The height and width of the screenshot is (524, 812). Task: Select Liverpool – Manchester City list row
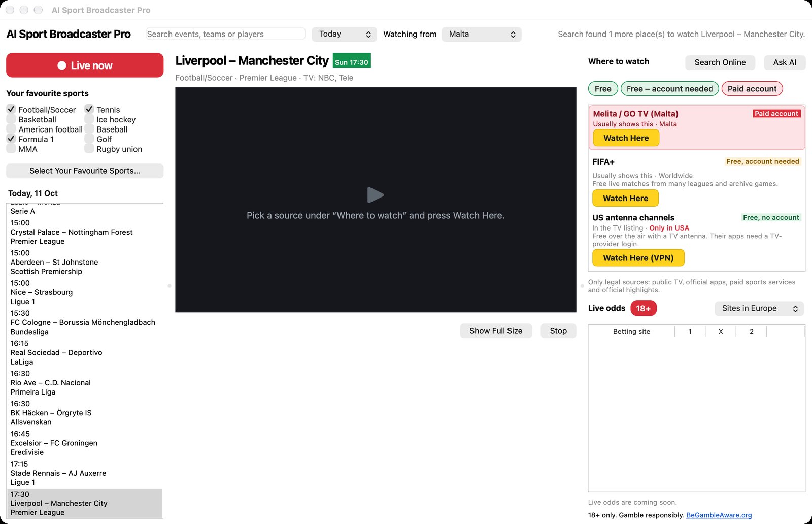coord(85,503)
